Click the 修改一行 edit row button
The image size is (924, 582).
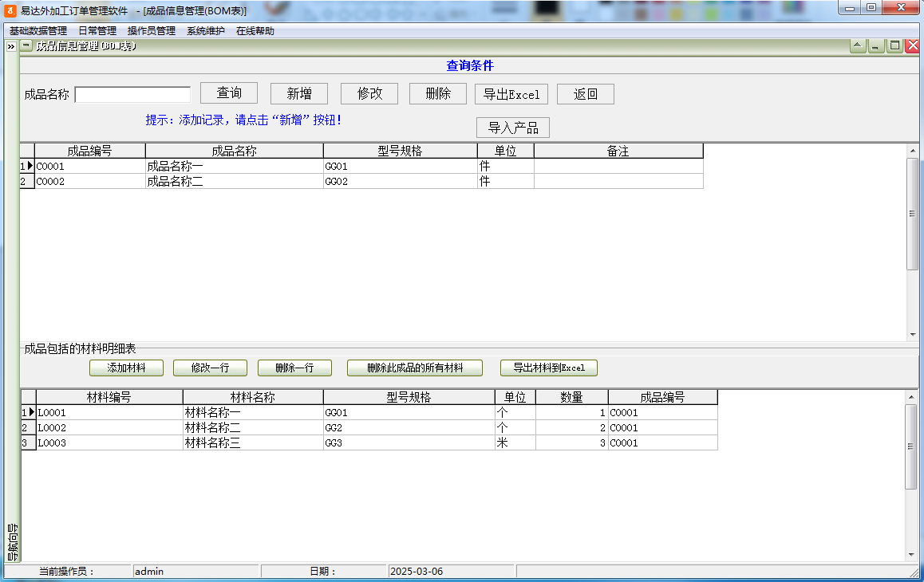click(x=209, y=368)
